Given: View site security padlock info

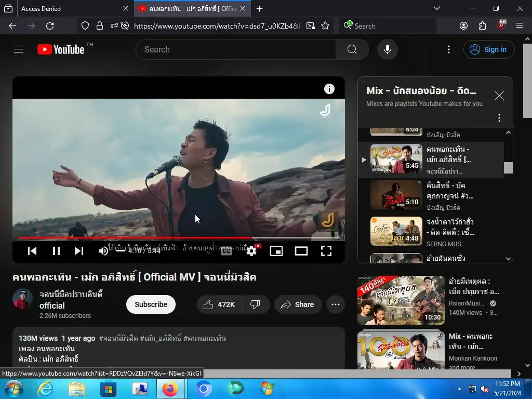Looking at the screenshot, I should (x=99, y=26).
